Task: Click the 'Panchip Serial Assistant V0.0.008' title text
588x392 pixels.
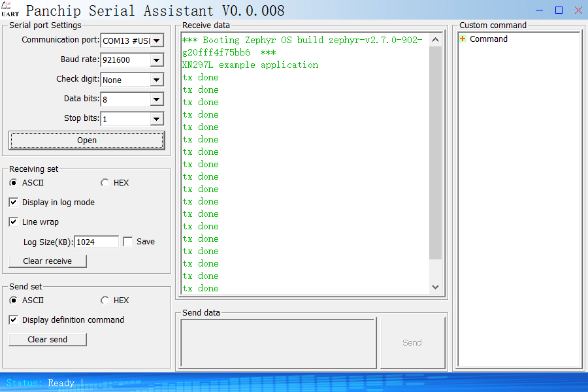Action: tap(155, 10)
